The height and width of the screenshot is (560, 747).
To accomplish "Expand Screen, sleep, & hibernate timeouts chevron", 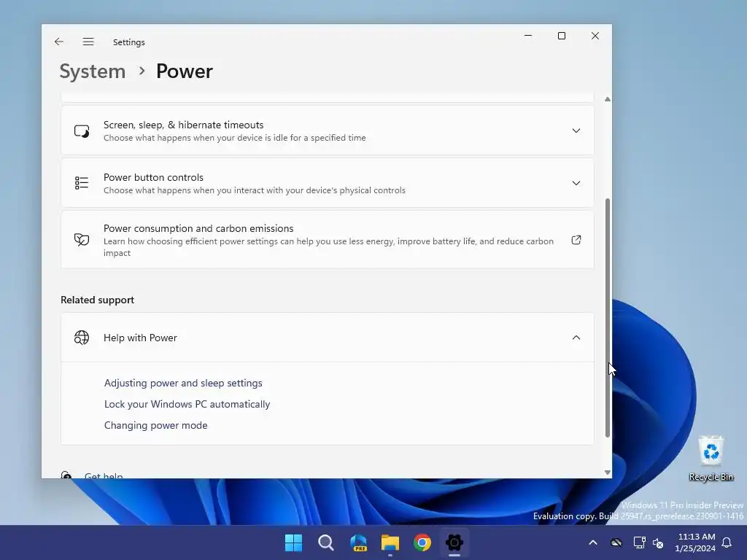I will [576, 131].
